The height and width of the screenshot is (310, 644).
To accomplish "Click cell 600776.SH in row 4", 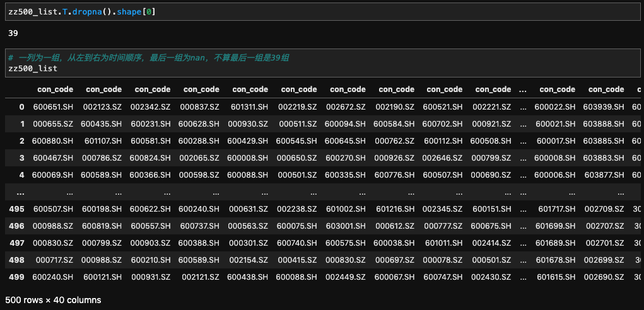I will pyautogui.click(x=394, y=175).
